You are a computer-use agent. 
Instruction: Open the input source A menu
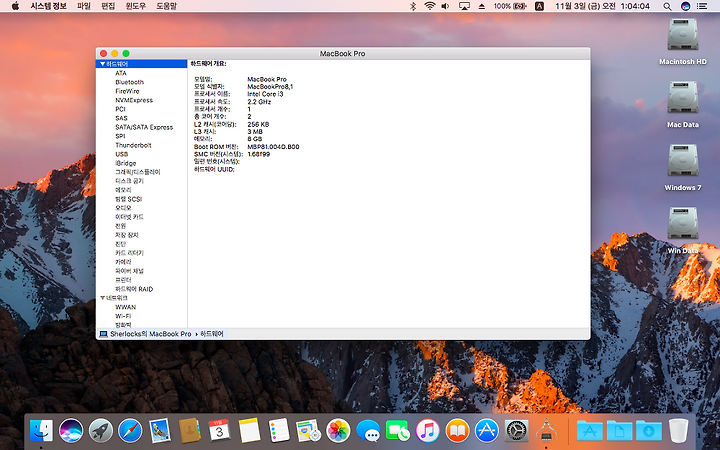pyautogui.click(x=540, y=6)
